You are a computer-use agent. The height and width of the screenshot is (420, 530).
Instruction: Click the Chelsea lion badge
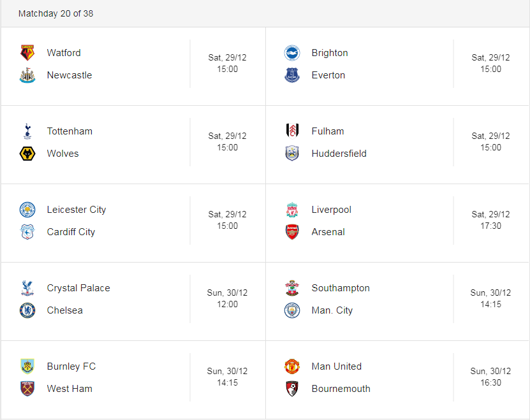(27, 310)
